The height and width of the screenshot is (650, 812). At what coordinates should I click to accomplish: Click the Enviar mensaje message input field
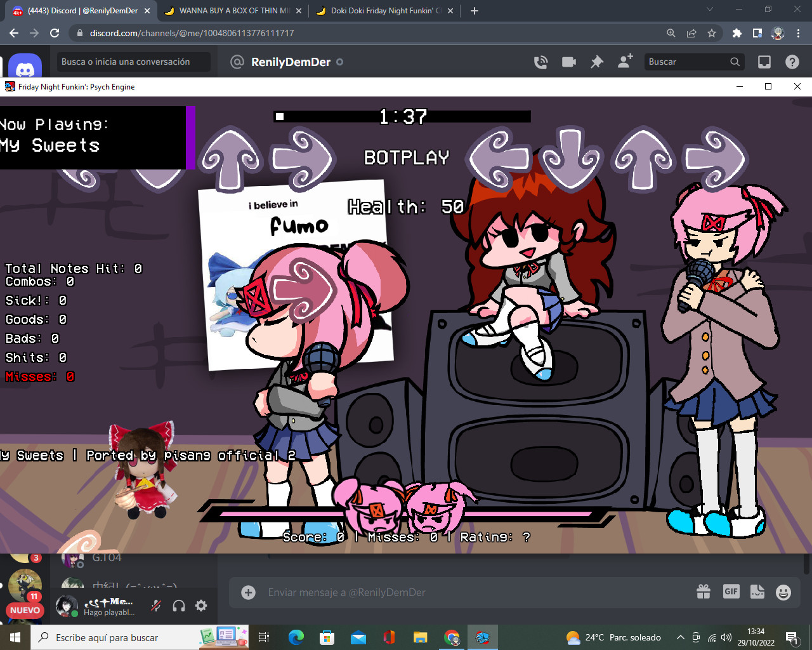coord(444,592)
